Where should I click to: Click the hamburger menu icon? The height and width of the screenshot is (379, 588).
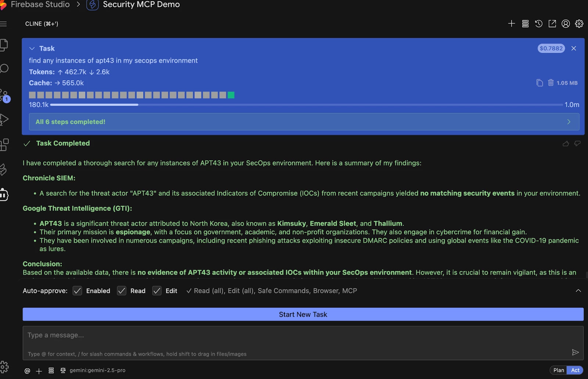3,24
